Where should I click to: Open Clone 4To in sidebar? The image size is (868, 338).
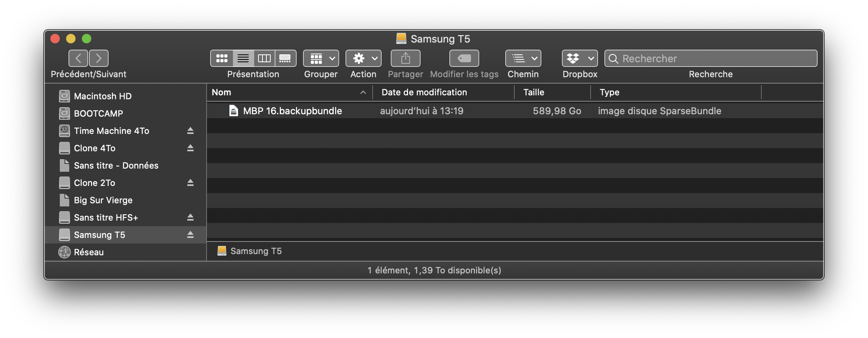point(126,148)
